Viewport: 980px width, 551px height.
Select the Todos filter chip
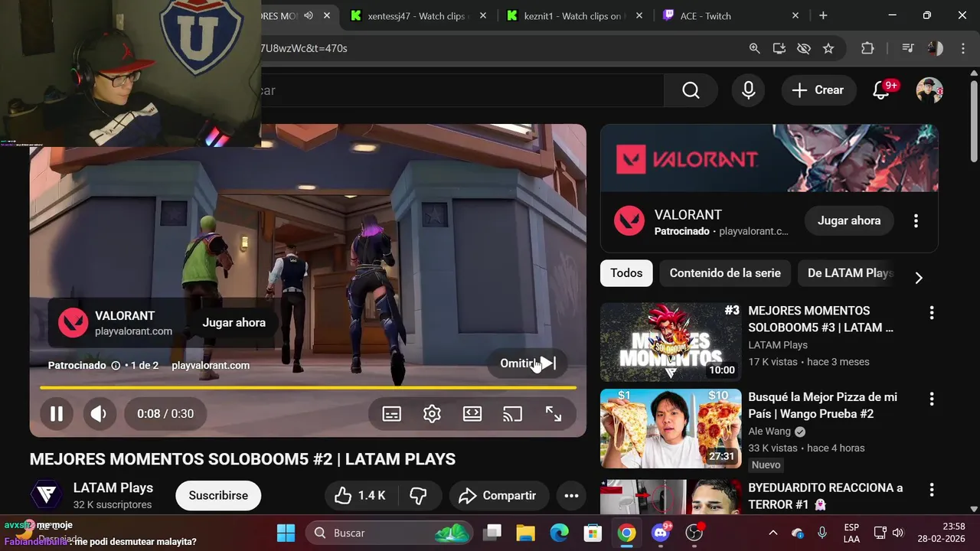click(x=626, y=273)
